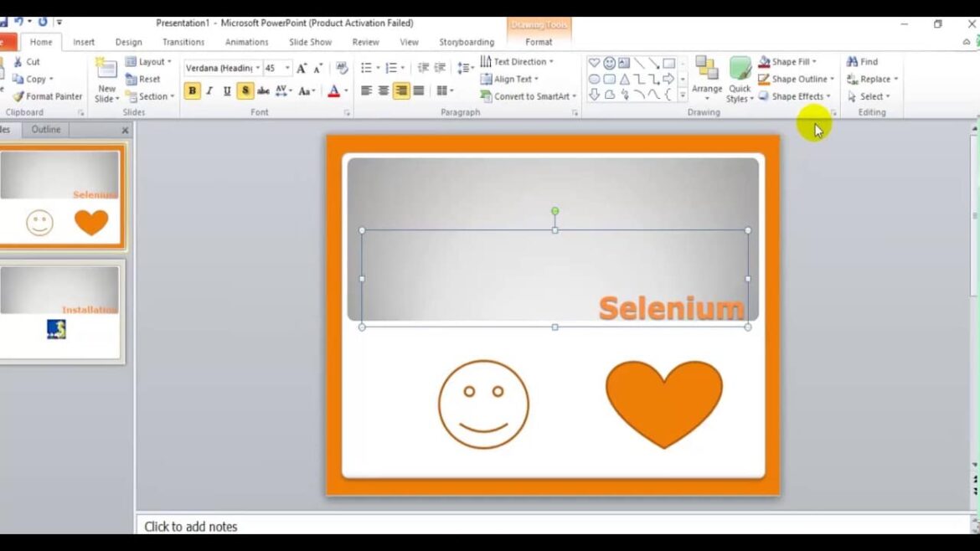Increase font size with Grow Font icon
980x551 pixels.
(x=302, y=68)
